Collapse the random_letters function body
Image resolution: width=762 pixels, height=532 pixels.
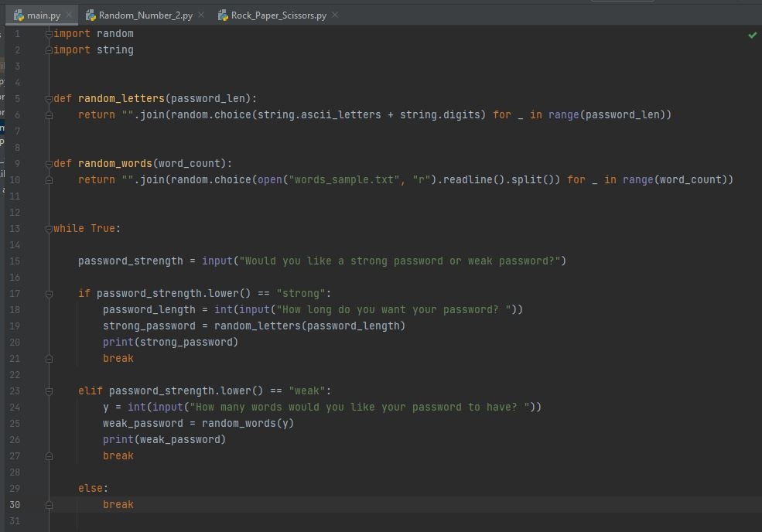click(x=49, y=98)
